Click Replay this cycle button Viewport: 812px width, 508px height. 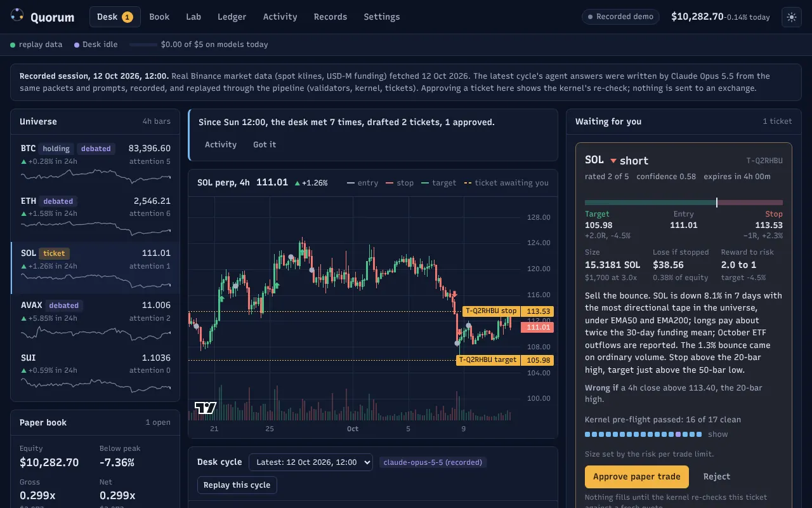237,485
